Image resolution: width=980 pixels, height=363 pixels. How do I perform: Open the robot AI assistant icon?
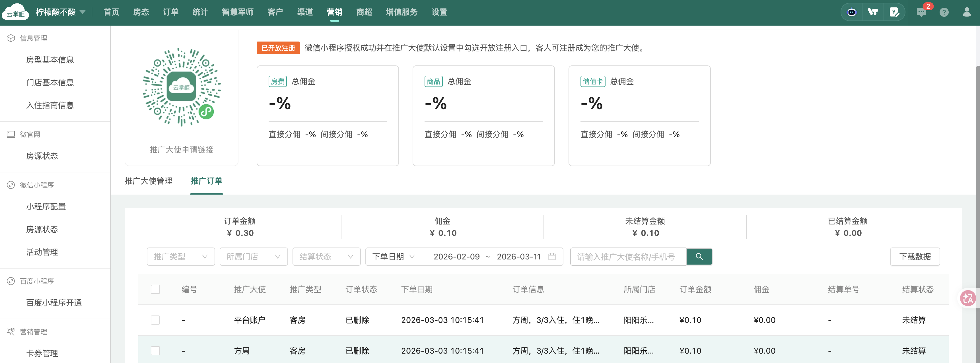click(x=851, y=12)
